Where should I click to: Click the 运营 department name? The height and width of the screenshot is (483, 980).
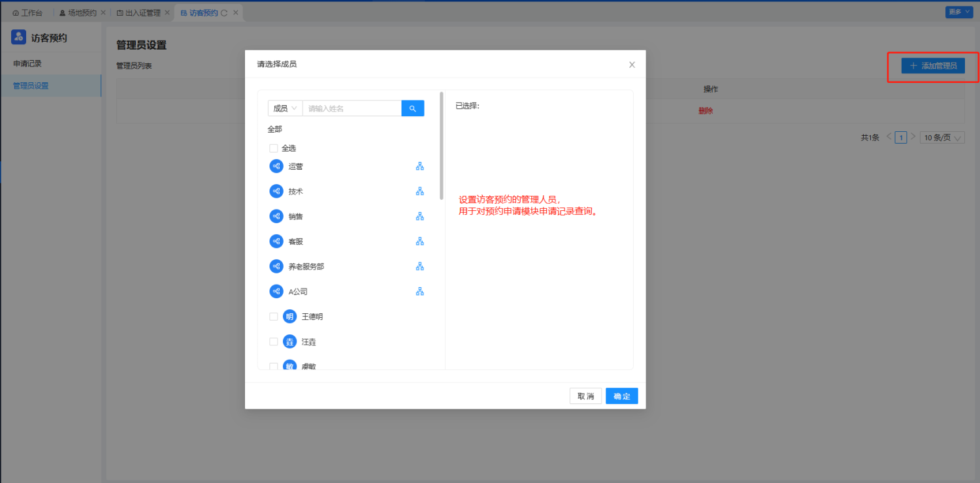[x=296, y=166]
